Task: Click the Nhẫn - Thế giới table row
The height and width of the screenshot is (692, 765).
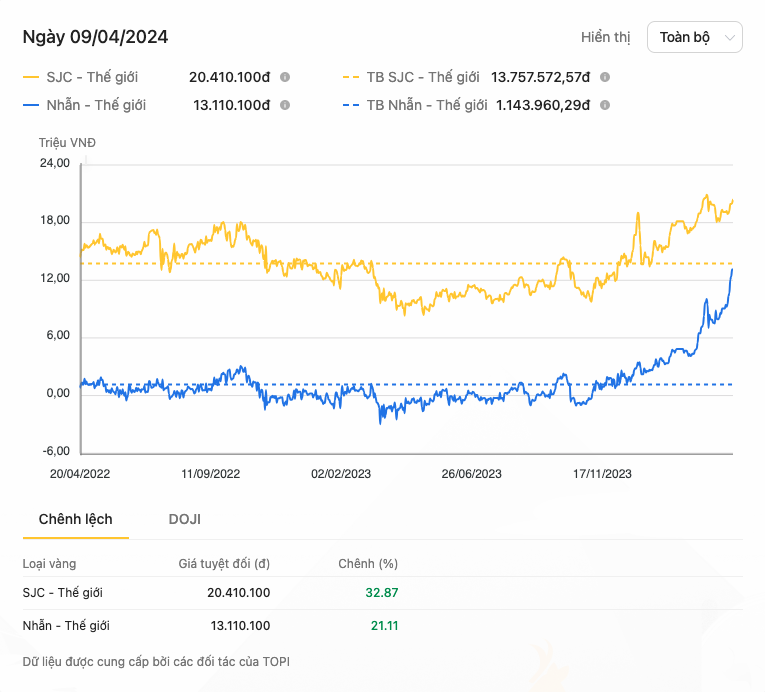Action: coord(382,626)
